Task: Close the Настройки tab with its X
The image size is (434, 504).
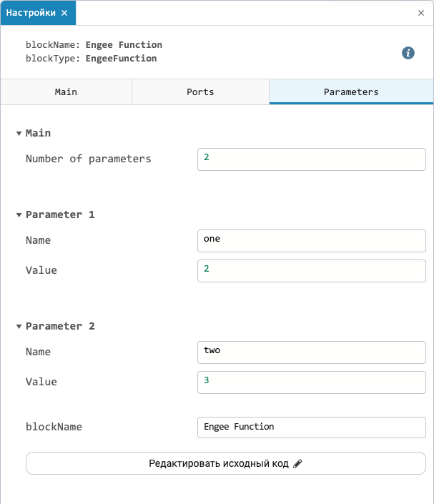Action: click(x=64, y=13)
